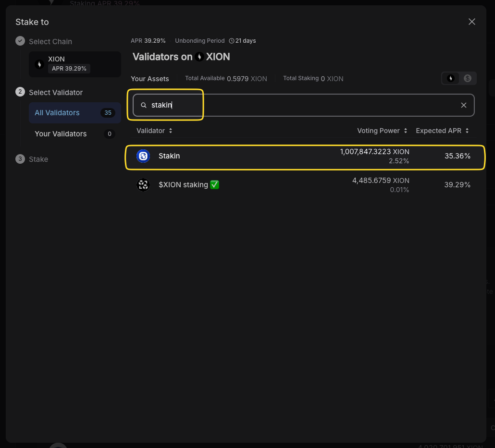Click the APR 39.29% badge under XION

click(69, 69)
